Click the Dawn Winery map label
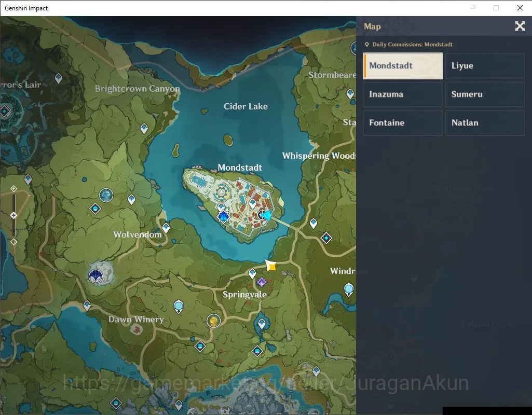The height and width of the screenshot is (415, 532). [x=135, y=320]
